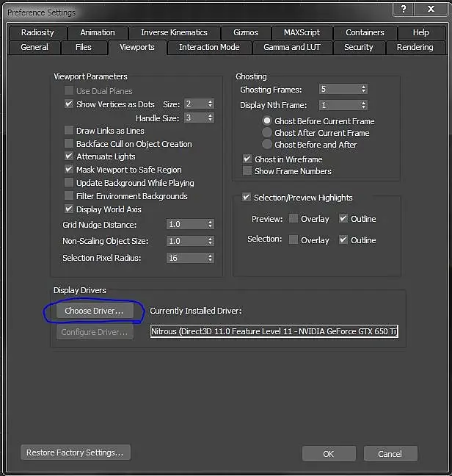Screen dimensions: 452x476
Task: Click Grid Nudge Distance spinner arrows
Action: (210, 224)
